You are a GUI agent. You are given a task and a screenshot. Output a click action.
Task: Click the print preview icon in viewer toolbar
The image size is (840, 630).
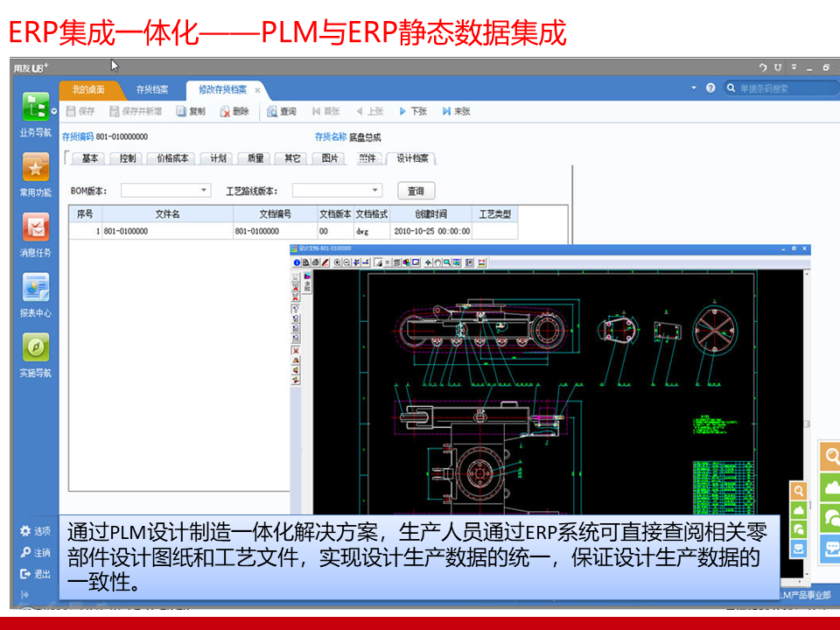306,262
